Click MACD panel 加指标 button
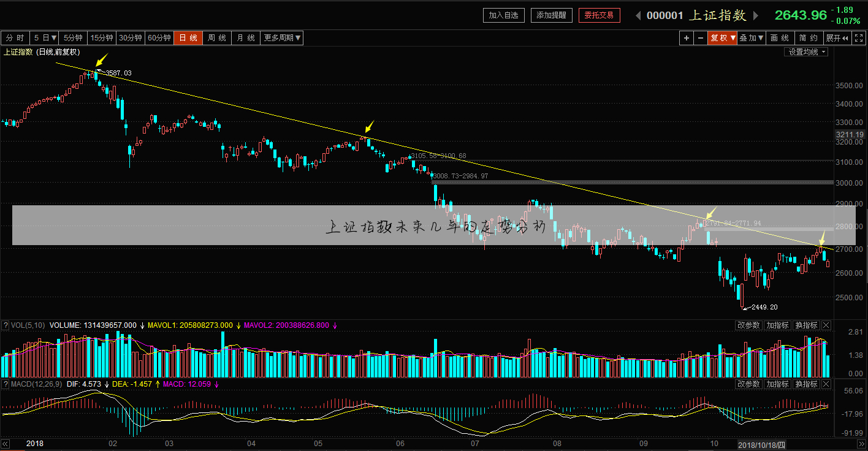Viewport: 868px width, 451px height. [x=777, y=384]
